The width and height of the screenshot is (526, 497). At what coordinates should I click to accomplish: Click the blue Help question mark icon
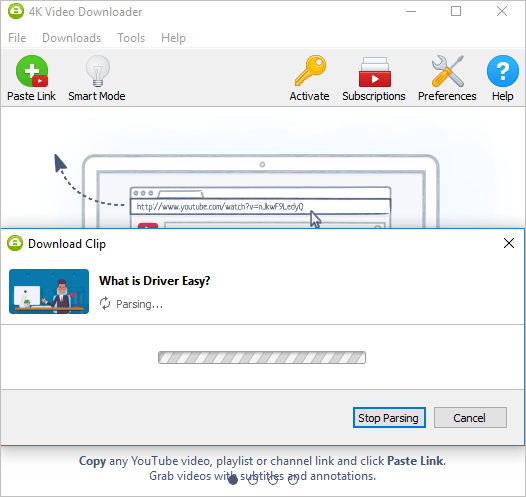(x=503, y=71)
